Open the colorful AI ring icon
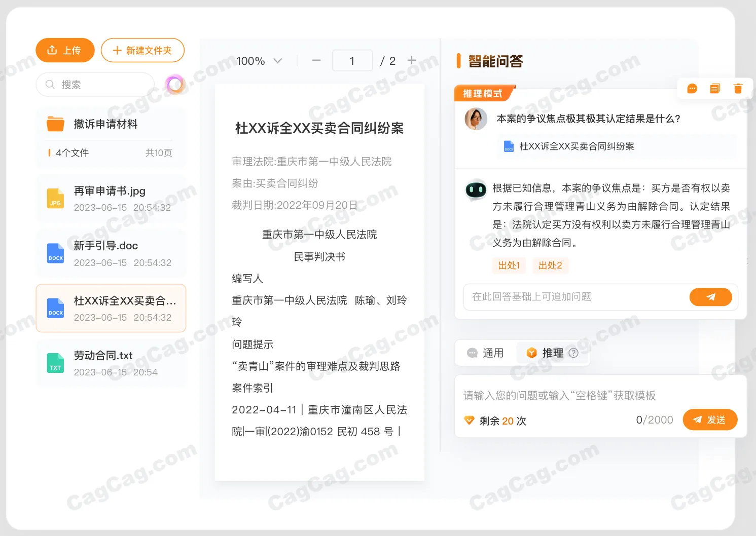 click(x=174, y=84)
